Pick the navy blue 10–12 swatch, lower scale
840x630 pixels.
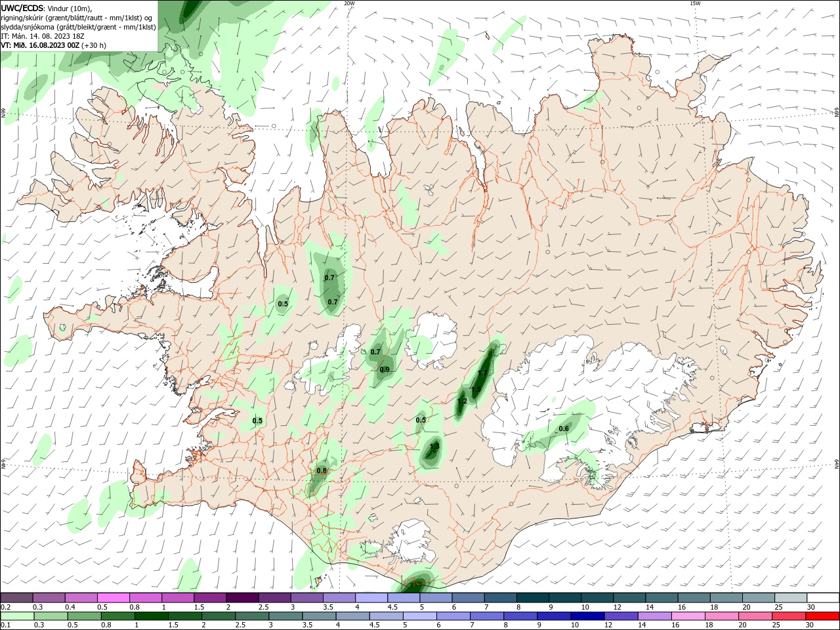pos(587,616)
